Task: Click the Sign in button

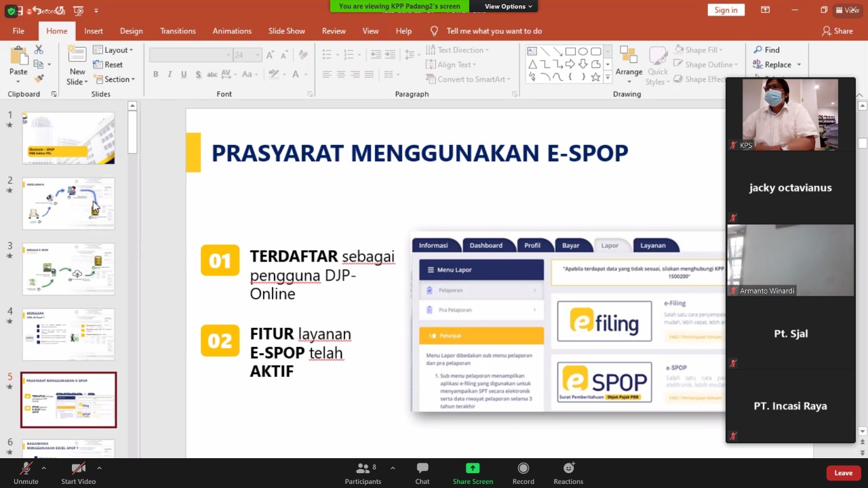Action: click(x=726, y=9)
